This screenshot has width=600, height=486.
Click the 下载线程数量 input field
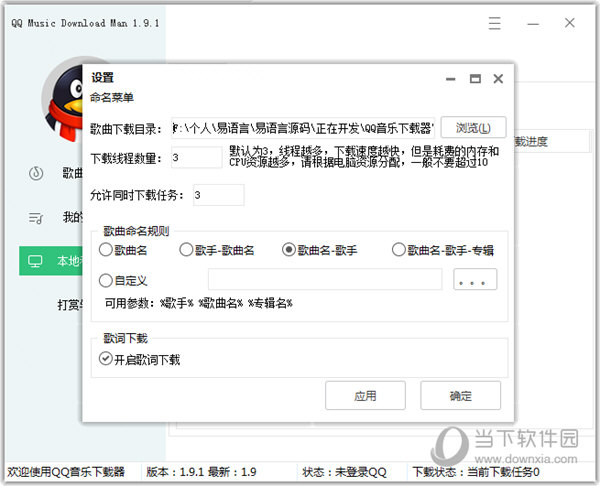[197, 157]
